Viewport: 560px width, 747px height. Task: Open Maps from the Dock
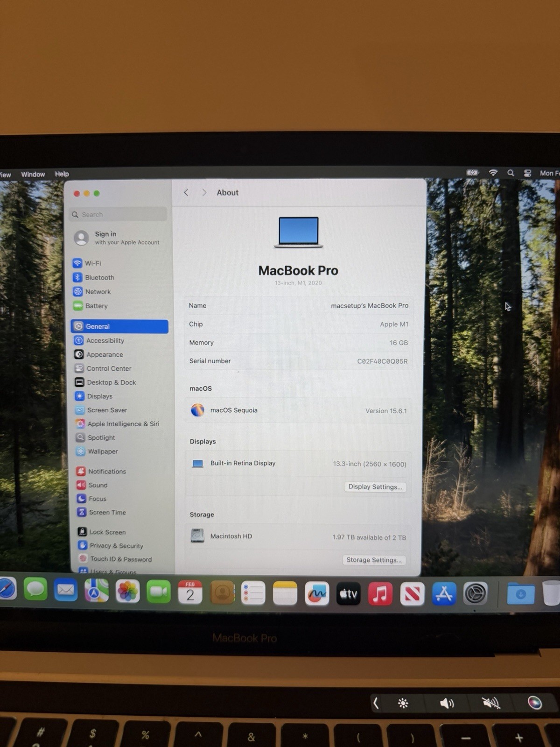point(97,591)
